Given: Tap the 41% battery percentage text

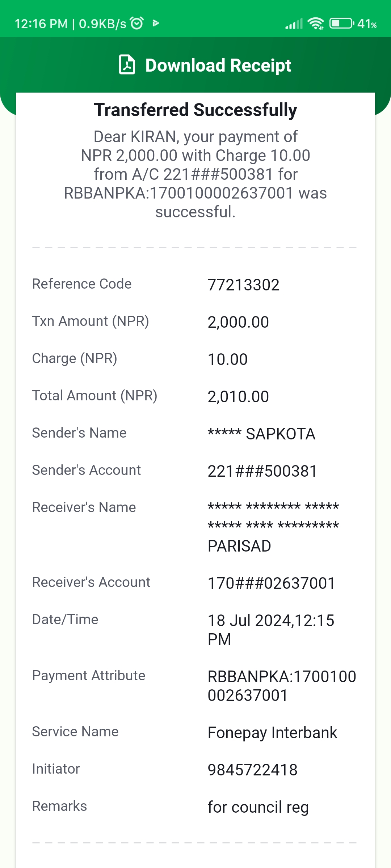Looking at the screenshot, I should [x=367, y=24].
